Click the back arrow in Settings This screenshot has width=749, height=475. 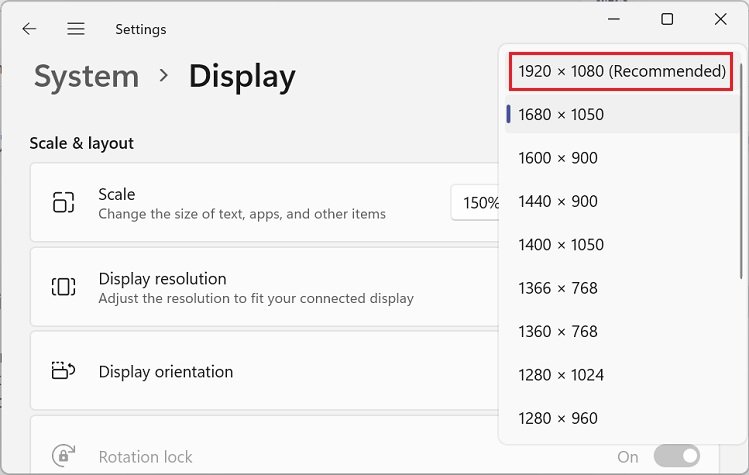tap(29, 29)
